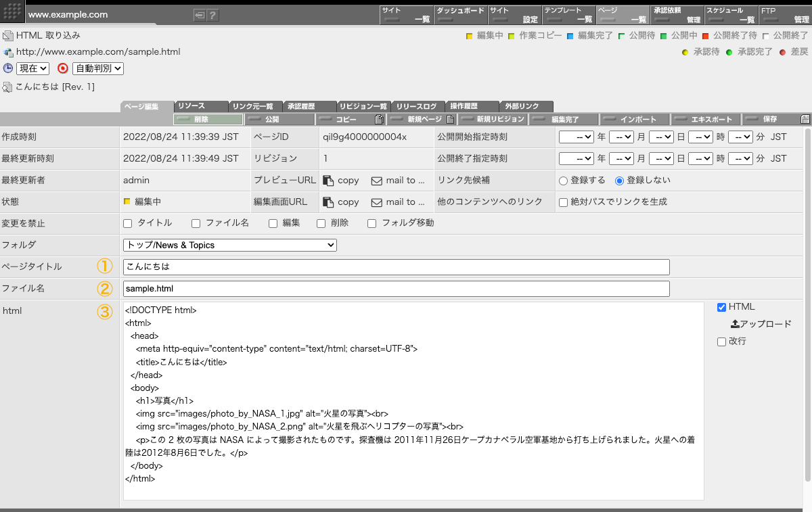Click the 公開 button
The image size is (812, 512).
(x=279, y=120)
